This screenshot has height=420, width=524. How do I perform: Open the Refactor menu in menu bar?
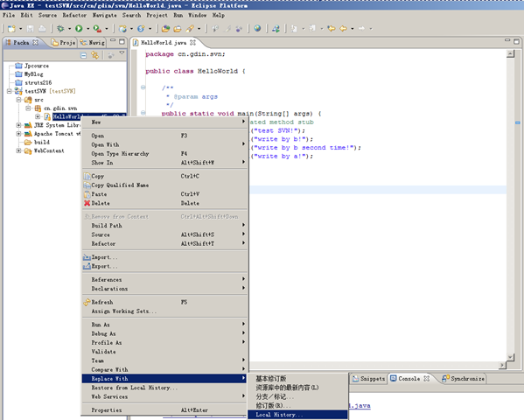click(x=74, y=15)
